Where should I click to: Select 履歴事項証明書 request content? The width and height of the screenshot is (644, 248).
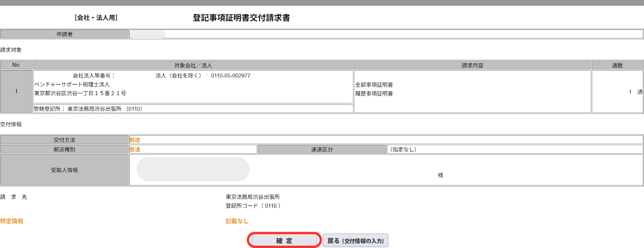[x=374, y=94]
